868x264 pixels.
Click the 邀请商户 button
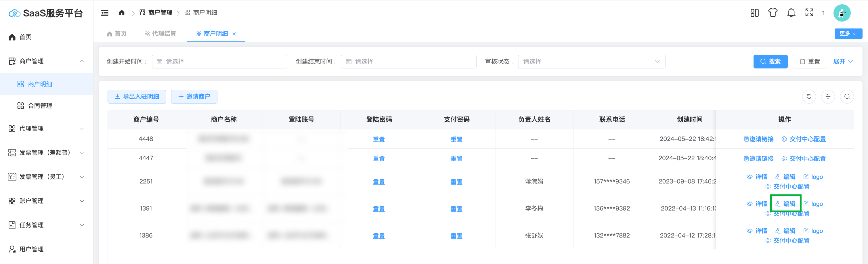point(194,97)
